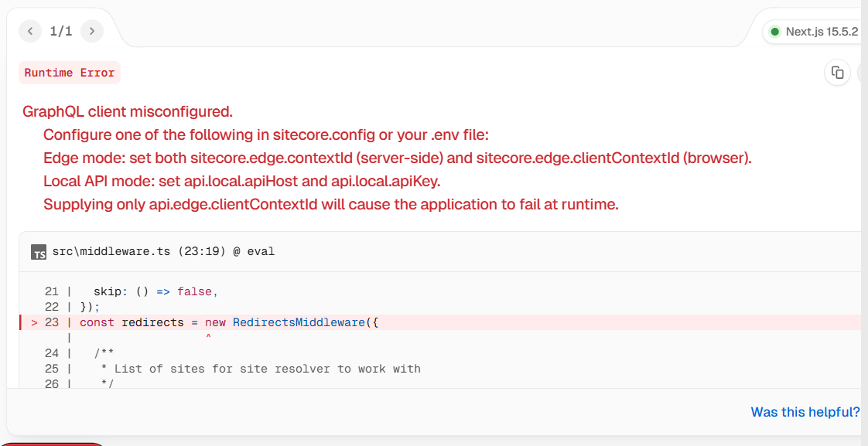Go to previous error with left chevron

click(30, 31)
